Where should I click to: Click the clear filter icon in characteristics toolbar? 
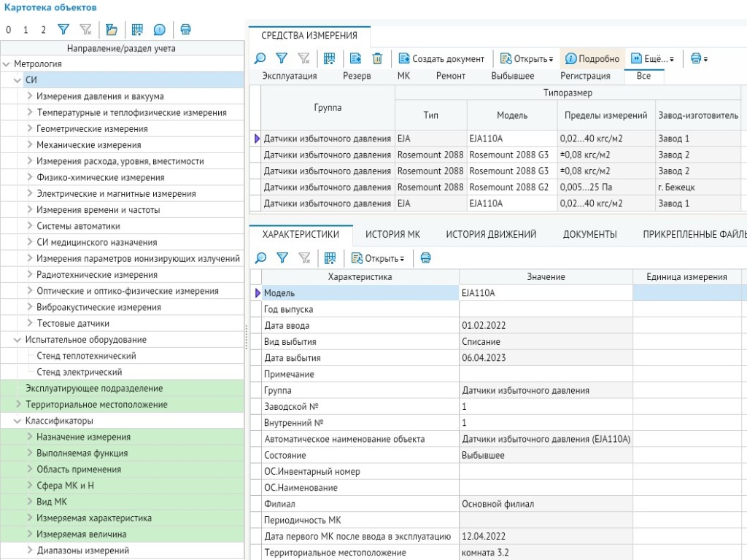(304, 258)
